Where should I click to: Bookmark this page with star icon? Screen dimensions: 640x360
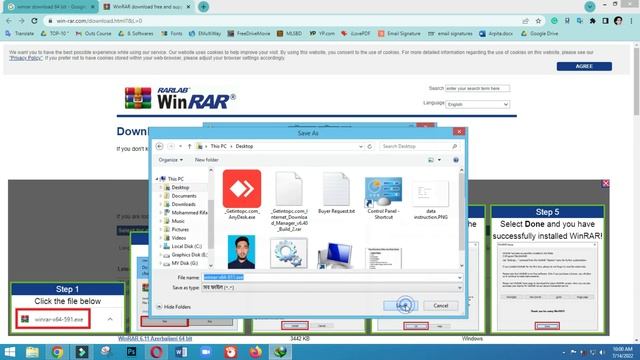538,21
